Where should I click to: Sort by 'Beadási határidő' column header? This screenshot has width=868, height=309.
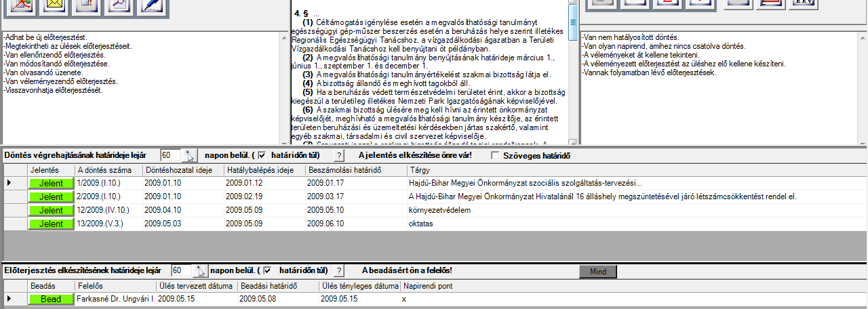tap(278, 285)
